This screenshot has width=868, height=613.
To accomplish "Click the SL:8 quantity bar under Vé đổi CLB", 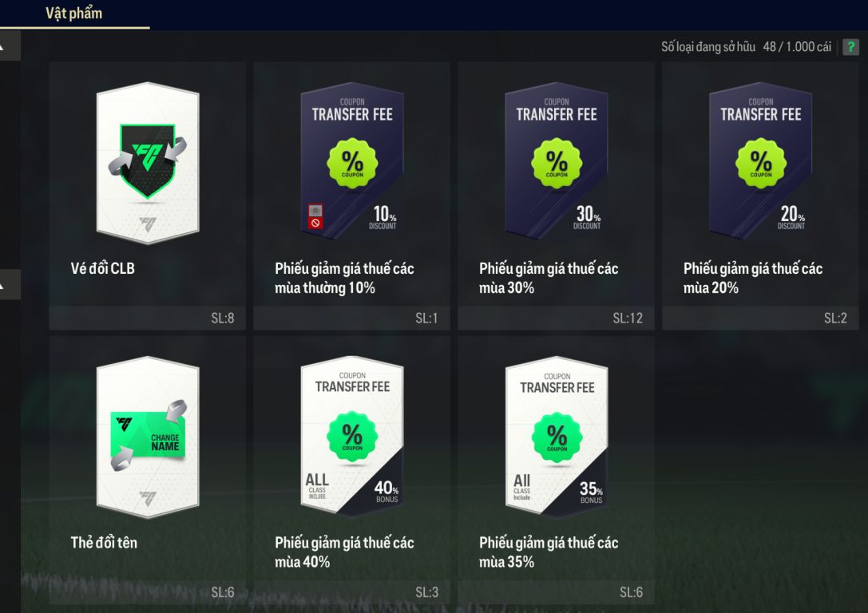I will click(147, 318).
